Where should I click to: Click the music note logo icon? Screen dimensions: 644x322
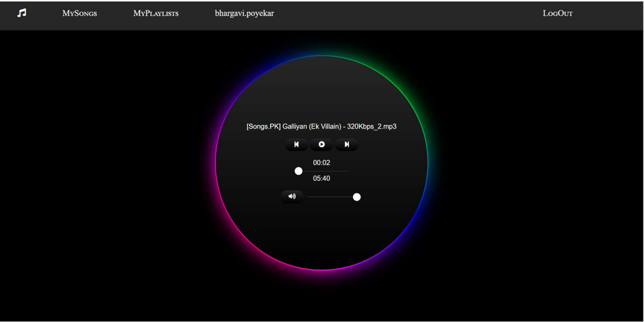point(21,13)
